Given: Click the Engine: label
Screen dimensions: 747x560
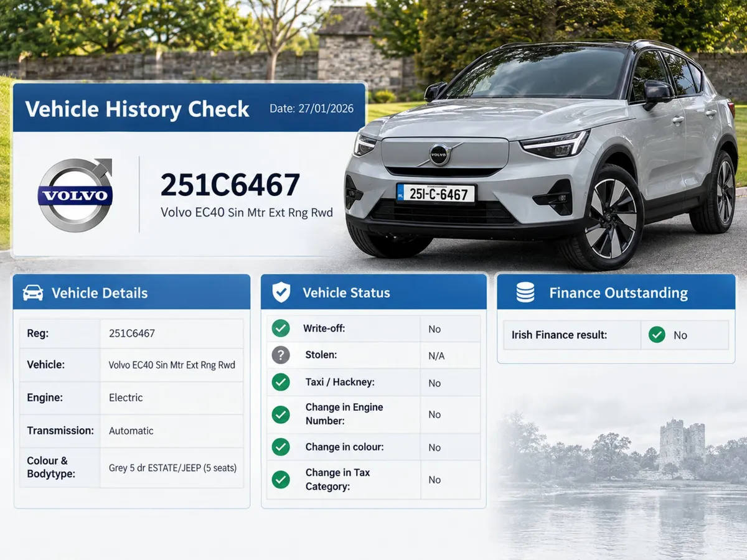Looking at the screenshot, I should [45, 397].
